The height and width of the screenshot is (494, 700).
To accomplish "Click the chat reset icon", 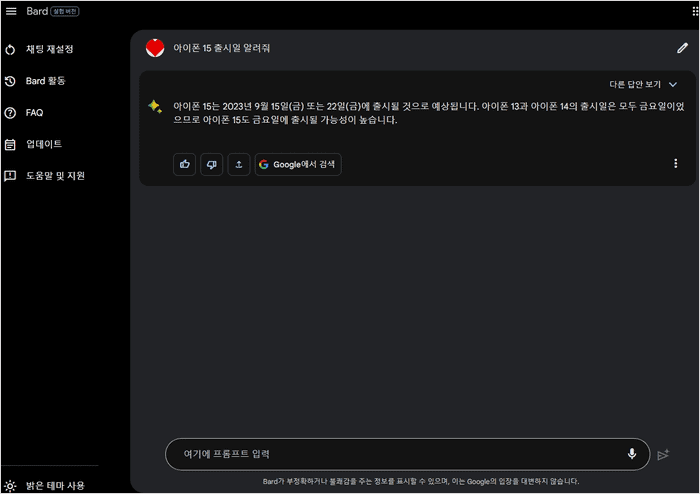I will click(x=10, y=50).
